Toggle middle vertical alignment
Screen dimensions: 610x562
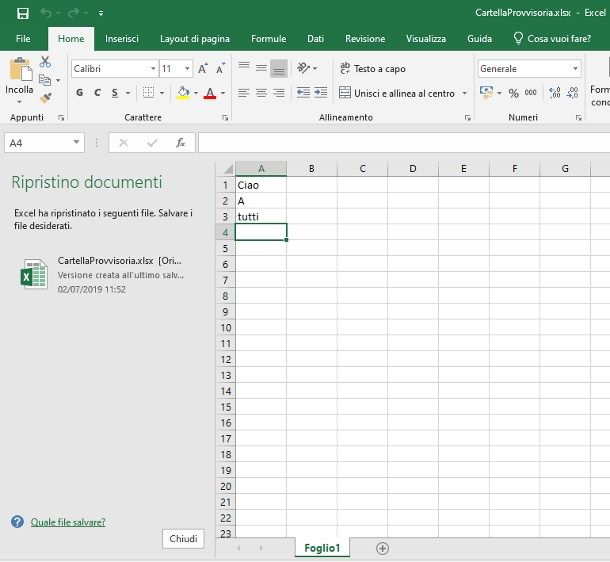261,68
